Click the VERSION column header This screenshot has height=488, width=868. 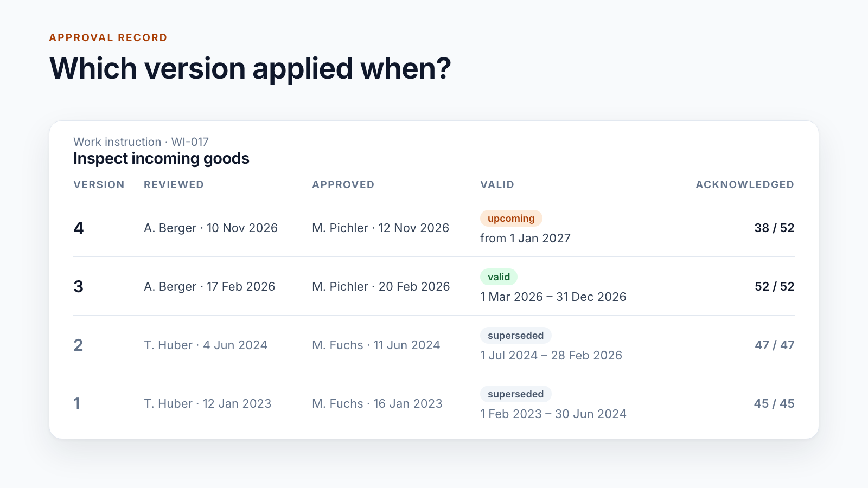click(99, 184)
